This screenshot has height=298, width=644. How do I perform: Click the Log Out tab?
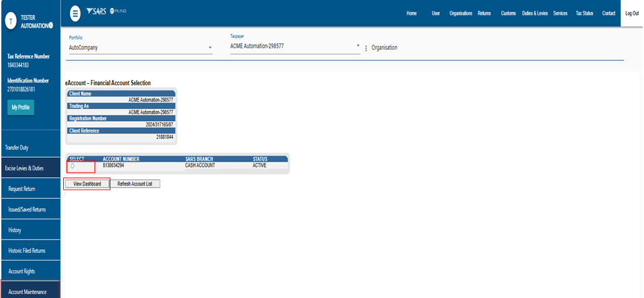tap(631, 13)
